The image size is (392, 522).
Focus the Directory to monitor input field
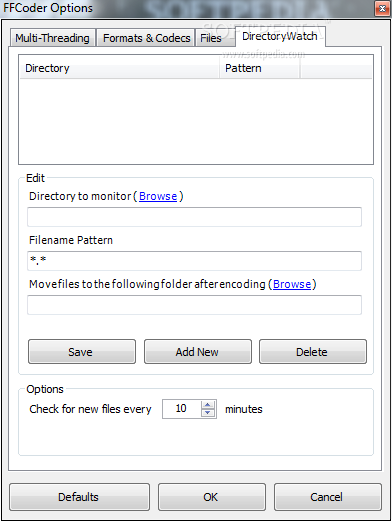[194, 217]
